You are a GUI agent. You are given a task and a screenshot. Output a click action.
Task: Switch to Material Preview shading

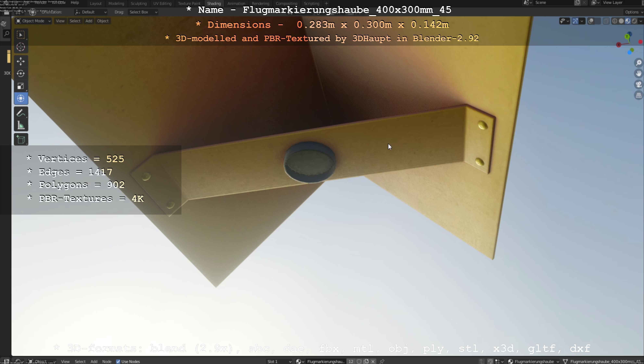(628, 21)
